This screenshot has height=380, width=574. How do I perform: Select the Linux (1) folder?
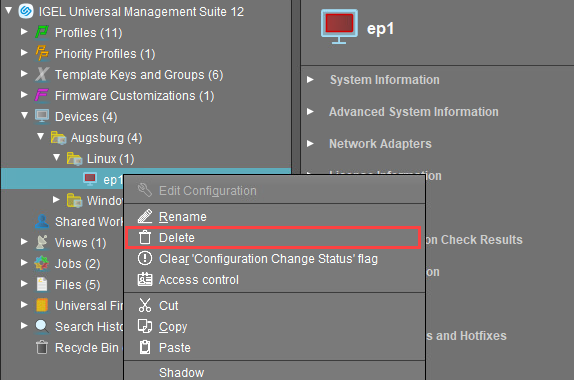pyautogui.click(x=110, y=159)
